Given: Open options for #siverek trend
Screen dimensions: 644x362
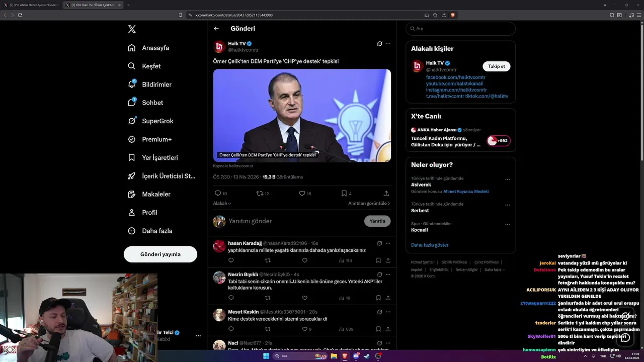Looking at the screenshot, I should [507, 179].
